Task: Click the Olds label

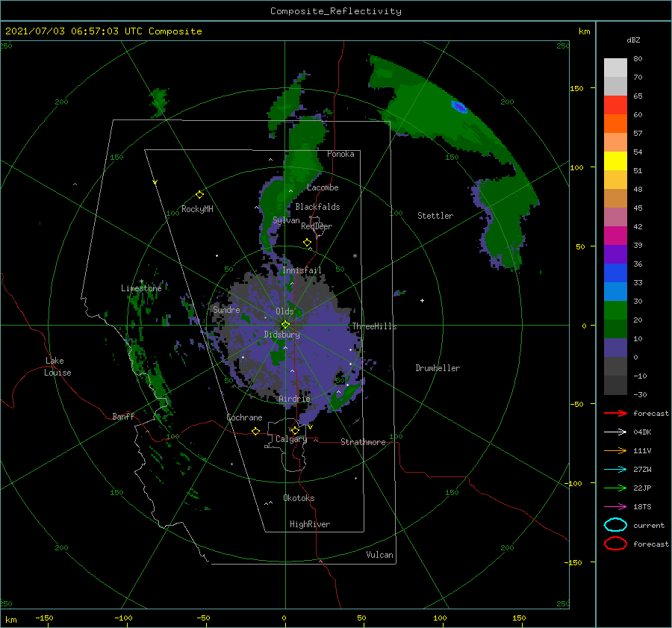Action: click(284, 311)
